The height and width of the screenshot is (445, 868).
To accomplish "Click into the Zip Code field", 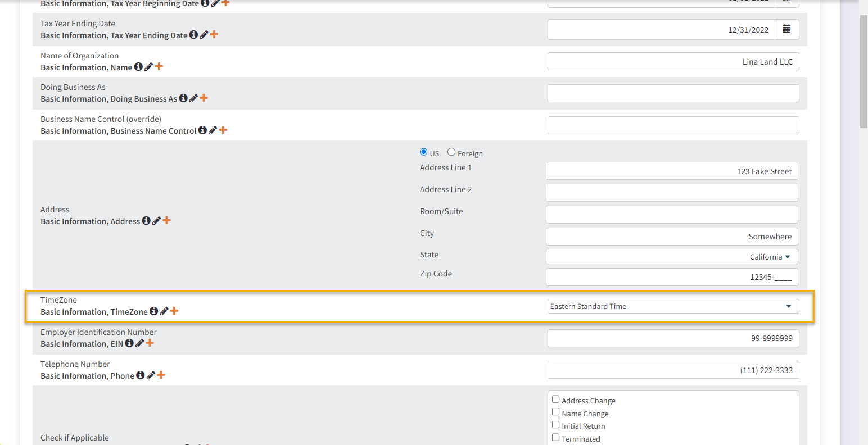I will pos(672,277).
